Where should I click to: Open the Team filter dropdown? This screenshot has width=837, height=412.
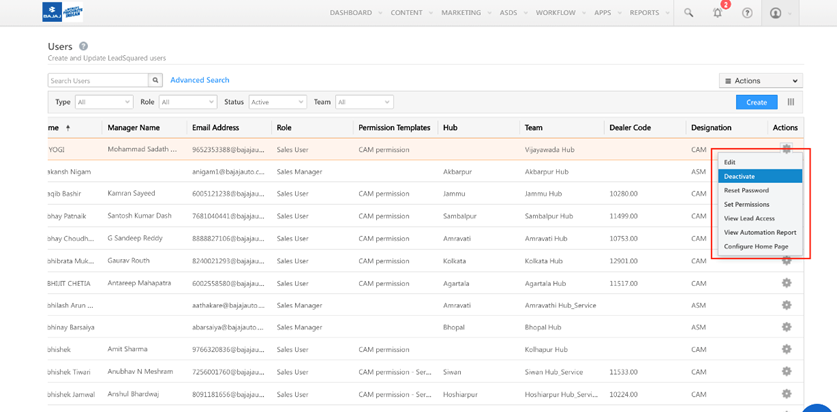[x=363, y=102]
